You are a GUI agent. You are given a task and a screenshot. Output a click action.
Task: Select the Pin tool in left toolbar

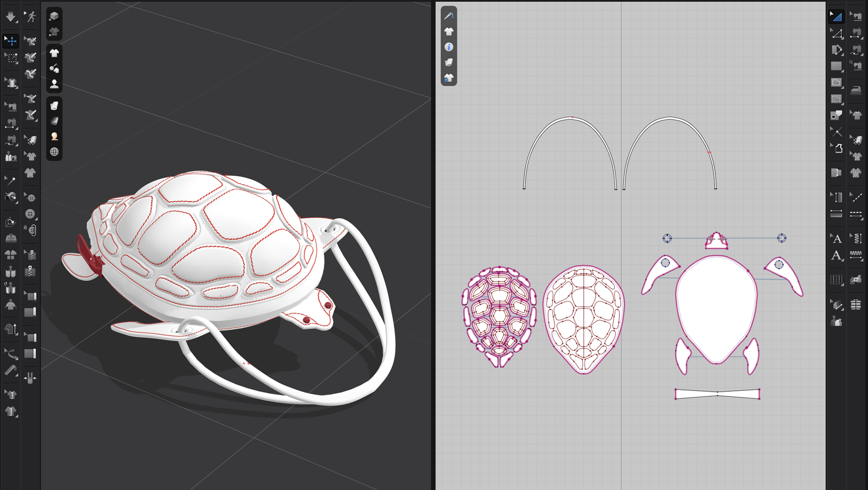tap(10, 181)
